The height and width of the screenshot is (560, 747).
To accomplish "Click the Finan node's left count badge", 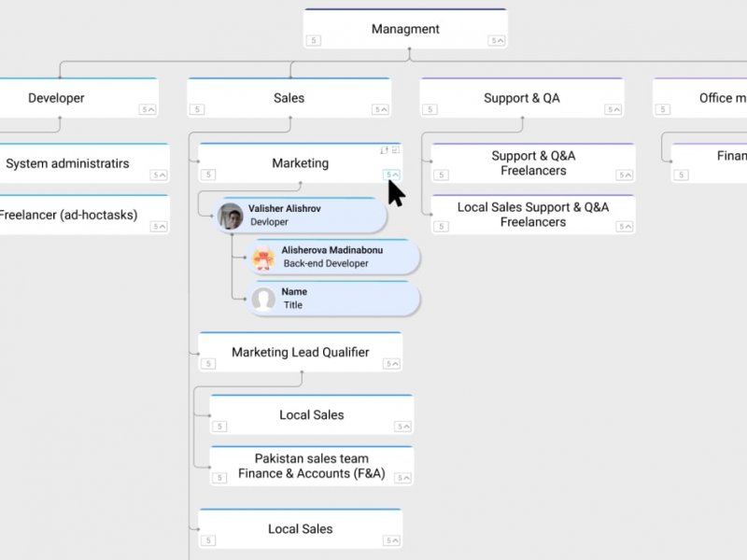I will pyautogui.click(x=682, y=175).
